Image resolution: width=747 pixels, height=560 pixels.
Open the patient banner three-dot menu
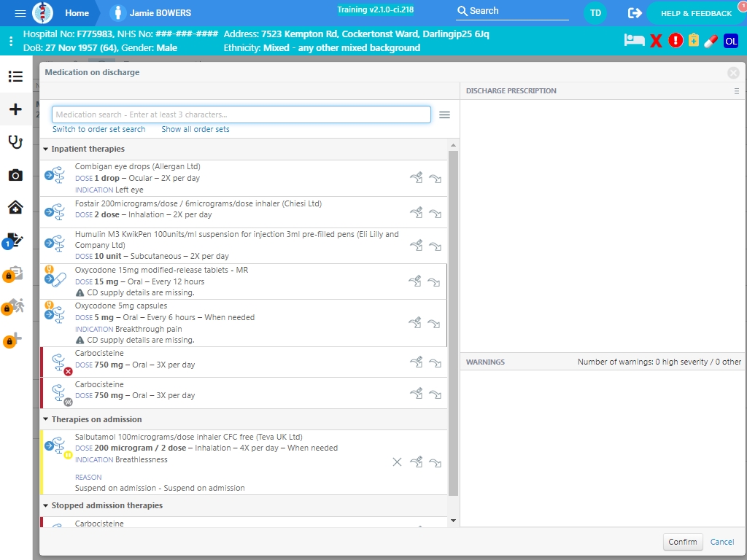pyautogui.click(x=11, y=41)
